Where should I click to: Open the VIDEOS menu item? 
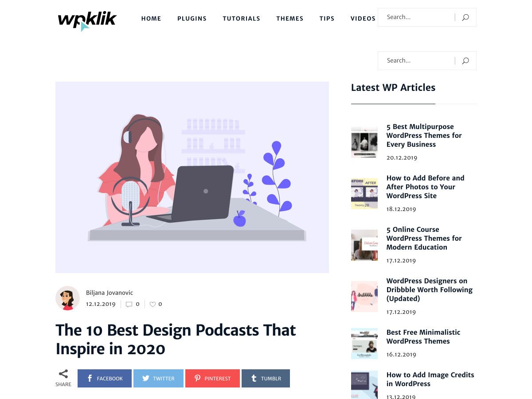point(363,19)
